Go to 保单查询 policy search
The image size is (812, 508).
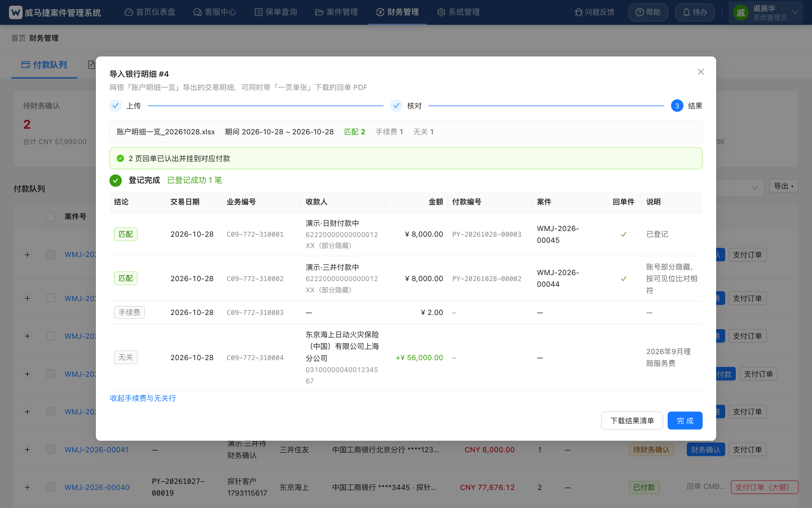(x=276, y=12)
